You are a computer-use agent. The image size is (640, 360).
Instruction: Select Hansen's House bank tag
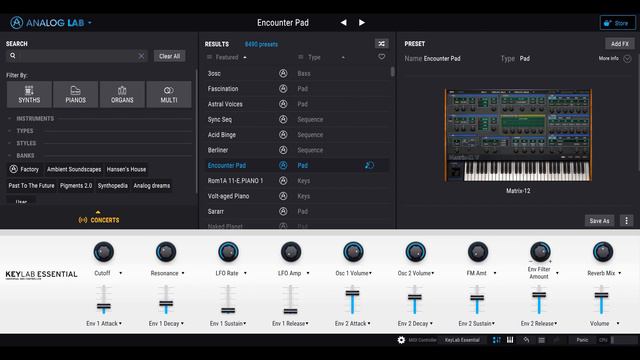click(126, 169)
